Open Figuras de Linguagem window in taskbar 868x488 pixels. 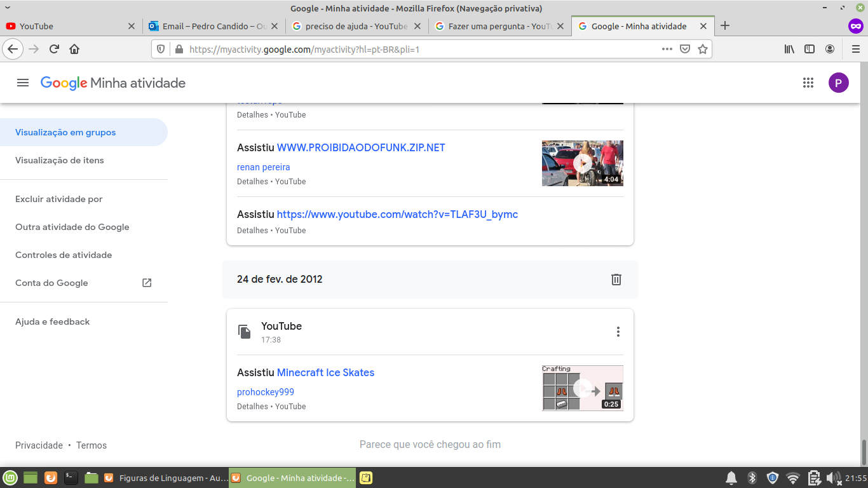164,478
